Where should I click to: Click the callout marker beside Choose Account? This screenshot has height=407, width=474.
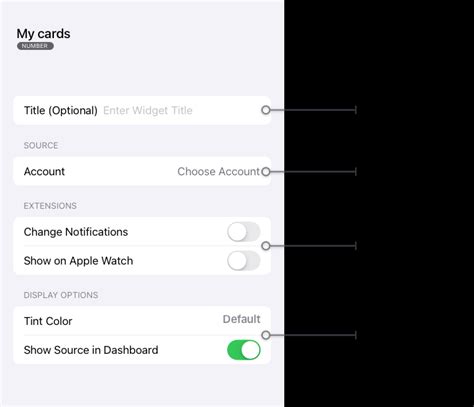click(x=266, y=172)
